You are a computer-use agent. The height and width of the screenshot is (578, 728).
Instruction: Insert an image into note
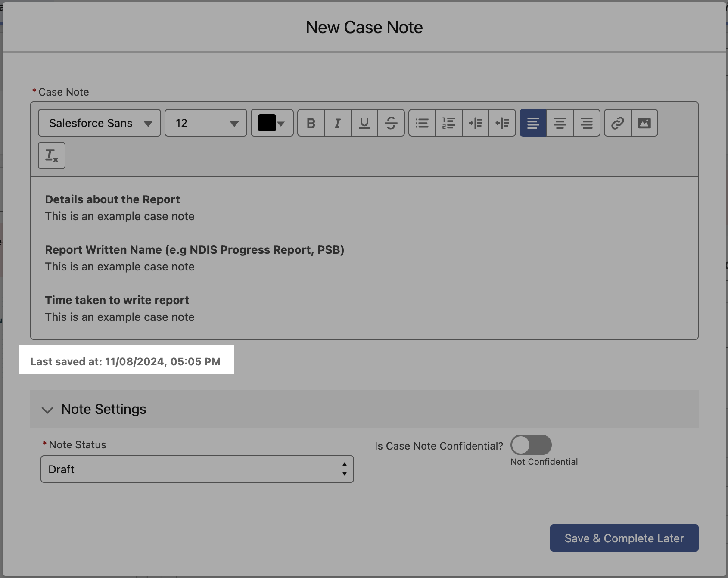[644, 123]
